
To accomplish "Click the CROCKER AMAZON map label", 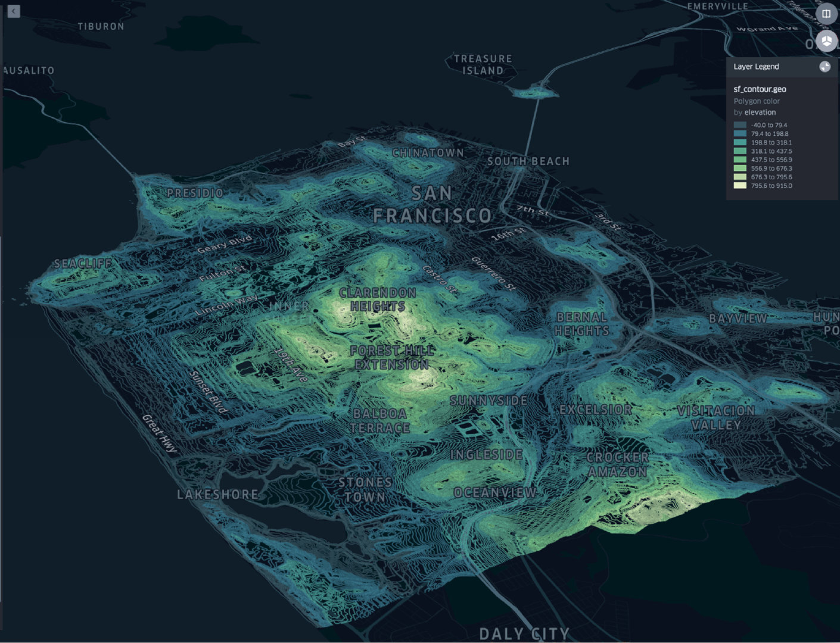I will [x=617, y=464].
